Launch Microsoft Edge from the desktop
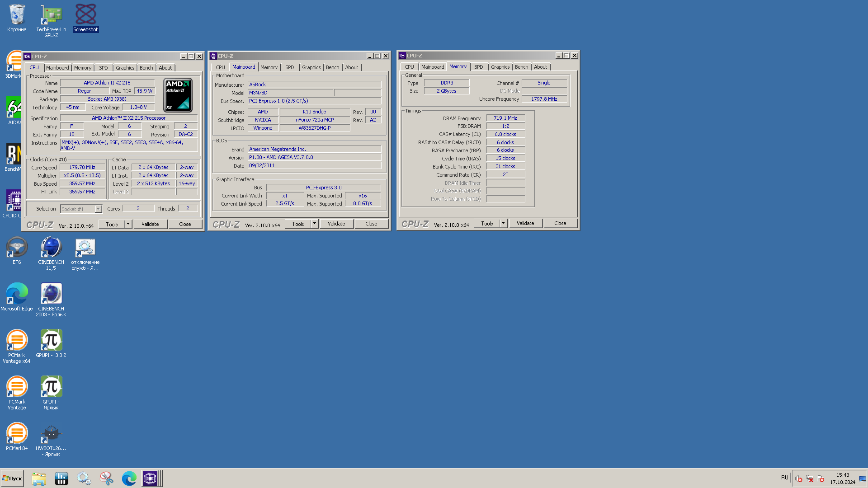 pos(17,297)
